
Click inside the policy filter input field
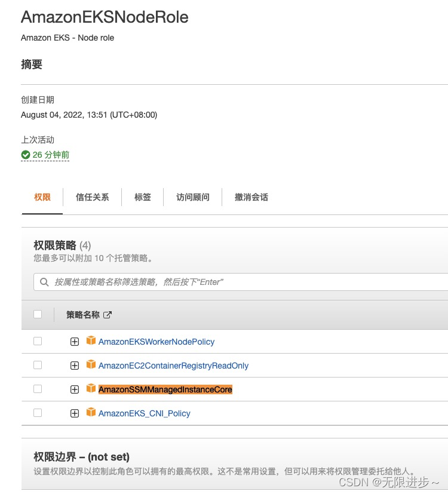coord(179,281)
